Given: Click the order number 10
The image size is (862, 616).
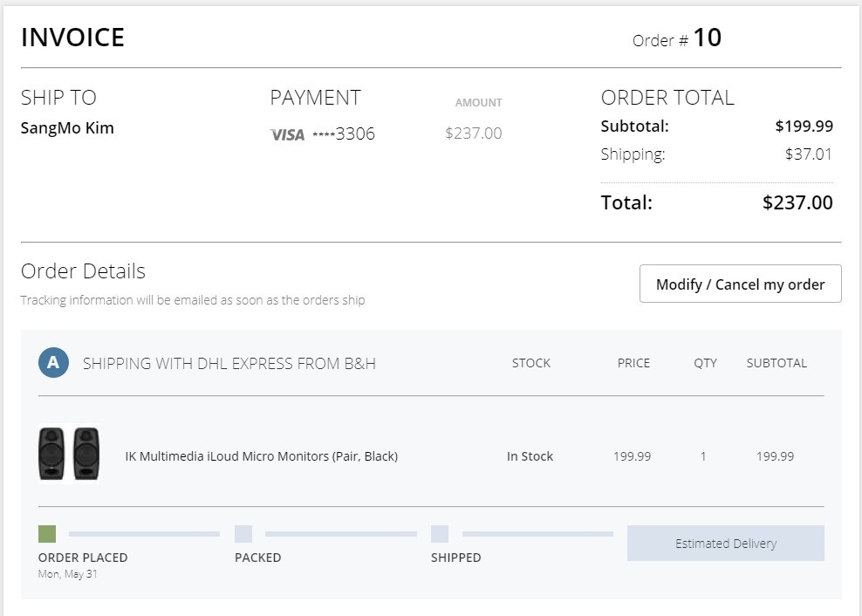Looking at the screenshot, I should (x=708, y=38).
